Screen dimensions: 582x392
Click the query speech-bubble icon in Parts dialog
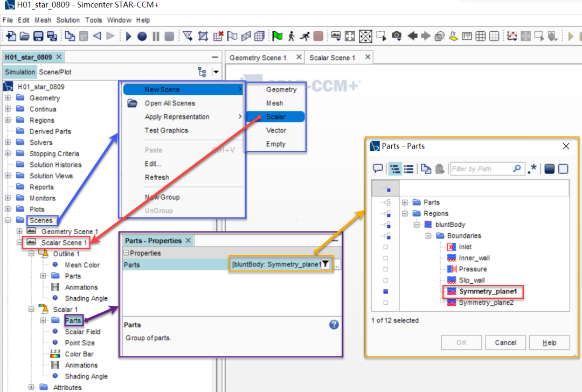(378, 169)
